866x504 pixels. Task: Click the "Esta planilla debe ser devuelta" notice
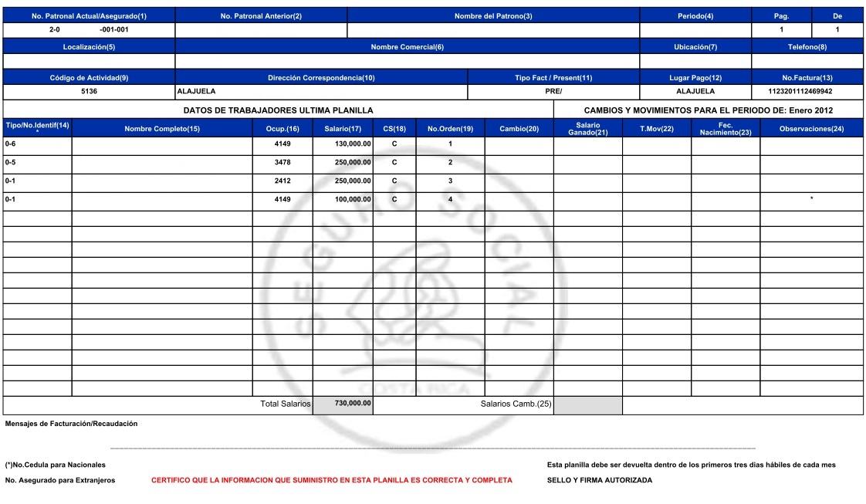tap(691, 465)
